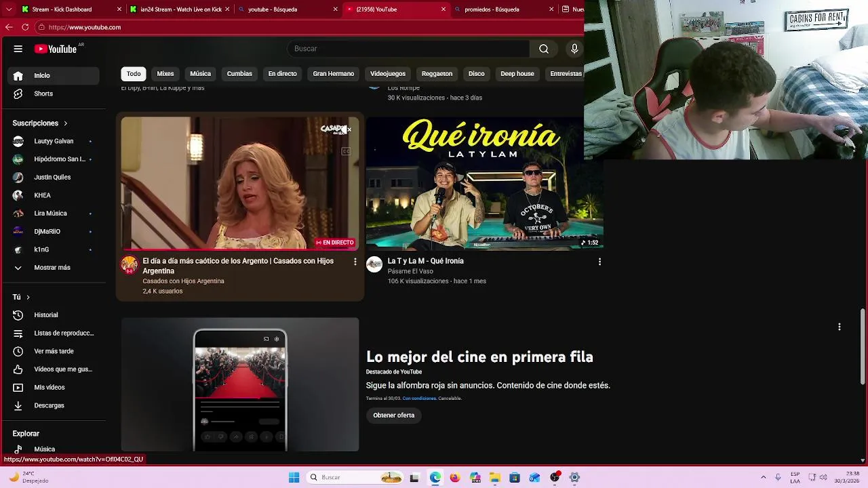Open Casados con Hijos Argentina channel name

click(x=183, y=281)
